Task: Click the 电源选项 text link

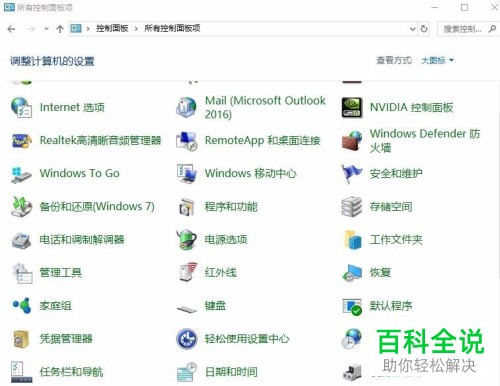Action: point(226,239)
